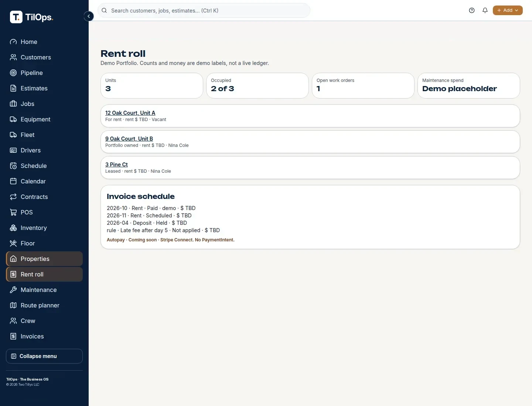Click the Fleet truck icon
532x406 pixels.
13,135
